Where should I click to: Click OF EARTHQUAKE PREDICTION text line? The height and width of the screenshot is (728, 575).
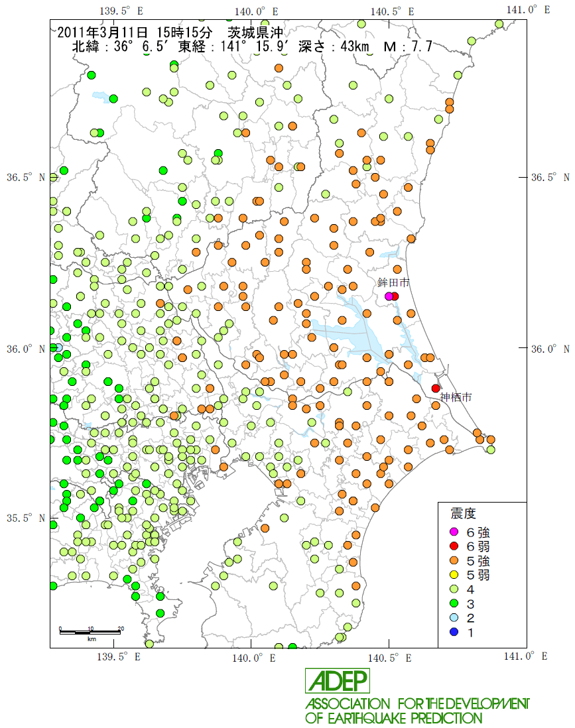coord(394,718)
